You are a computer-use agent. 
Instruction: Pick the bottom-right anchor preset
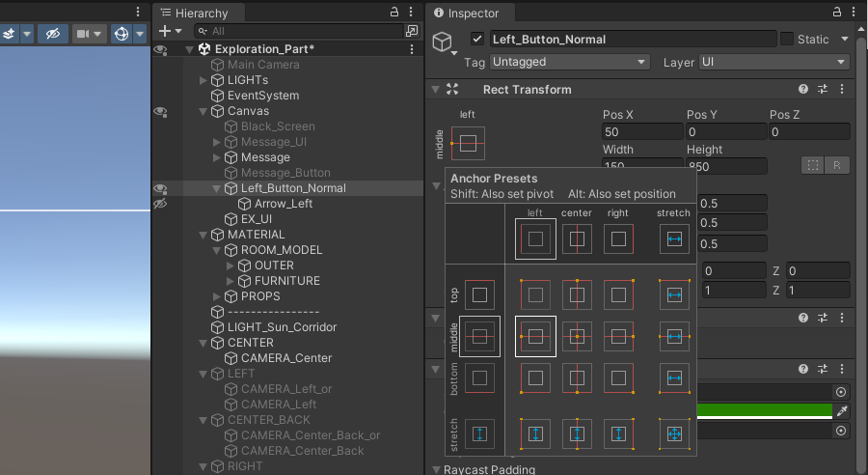[618, 377]
